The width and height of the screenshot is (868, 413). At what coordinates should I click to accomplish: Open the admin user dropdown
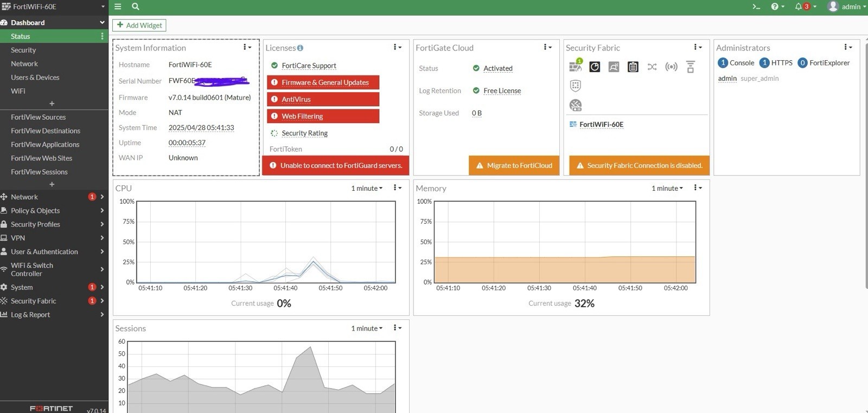point(847,7)
